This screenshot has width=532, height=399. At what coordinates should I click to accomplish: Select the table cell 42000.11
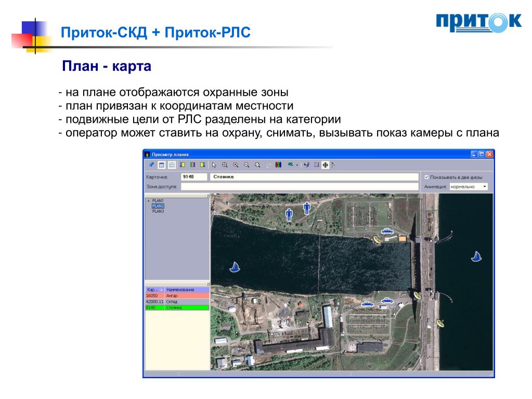click(155, 302)
